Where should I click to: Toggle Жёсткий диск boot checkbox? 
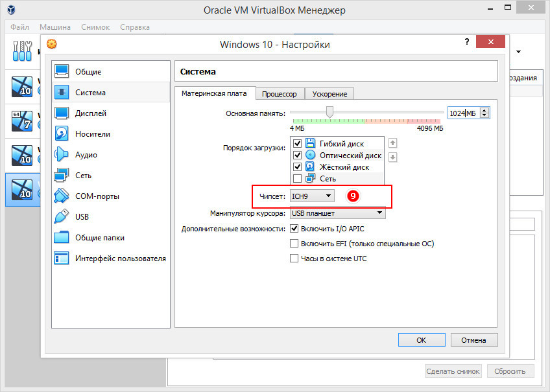[298, 167]
